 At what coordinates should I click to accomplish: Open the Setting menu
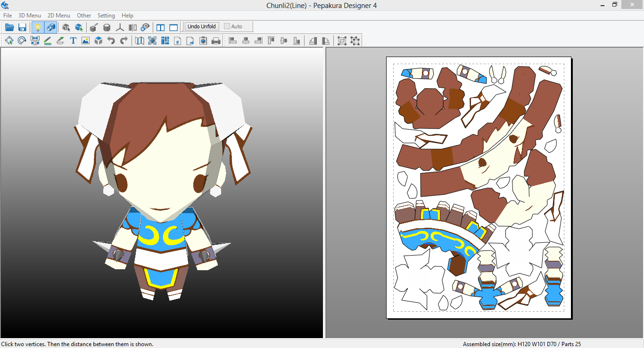106,16
